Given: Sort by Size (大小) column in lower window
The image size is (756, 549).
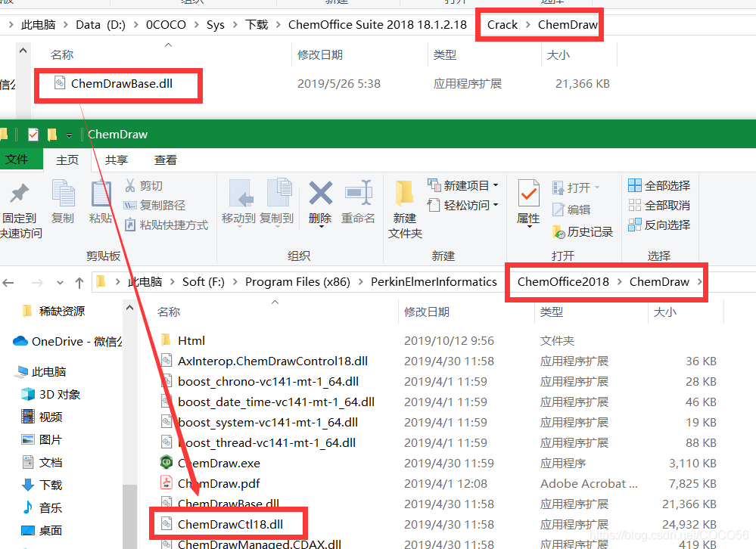Looking at the screenshot, I should [665, 312].
